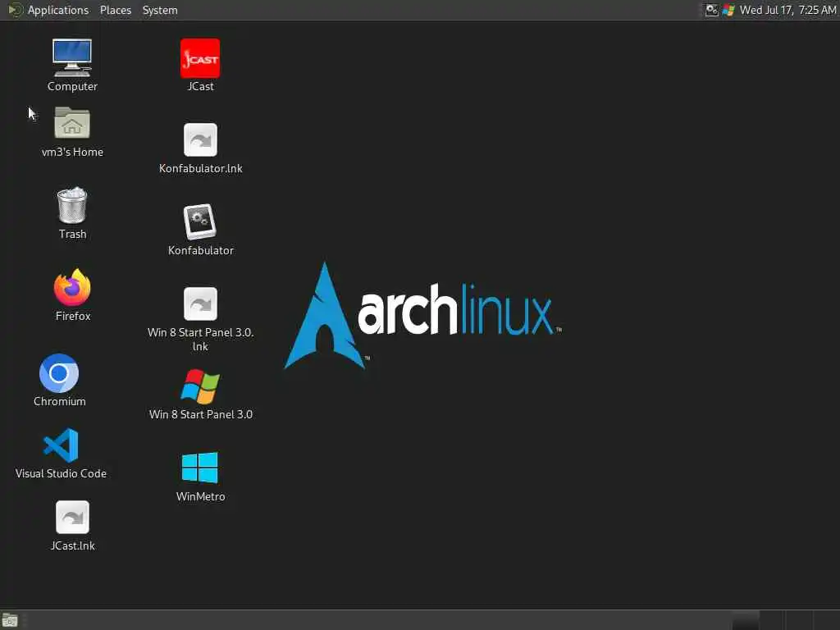The image size is (840, 630).
Task: Open the System menu
Action: [160, 10]
